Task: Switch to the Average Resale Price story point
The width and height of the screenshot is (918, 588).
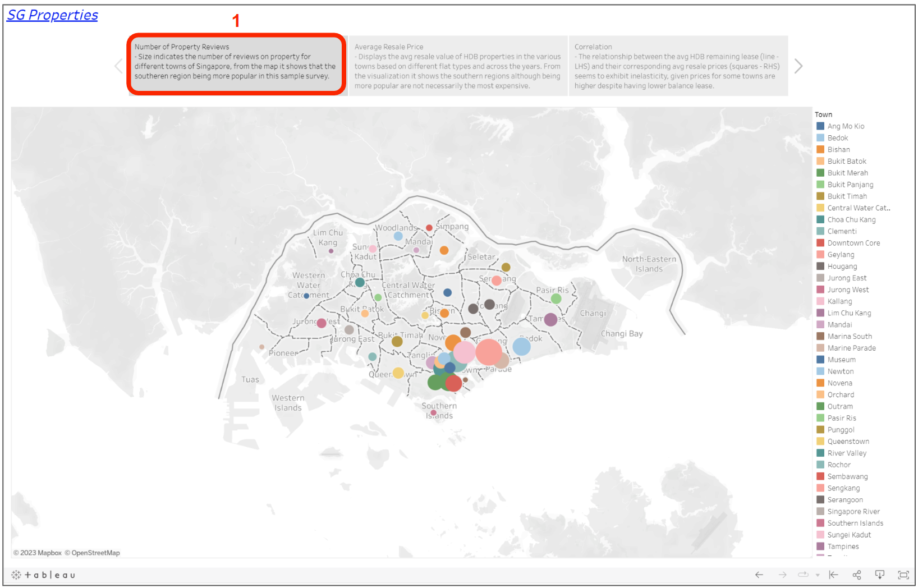Action: [458, 66]
